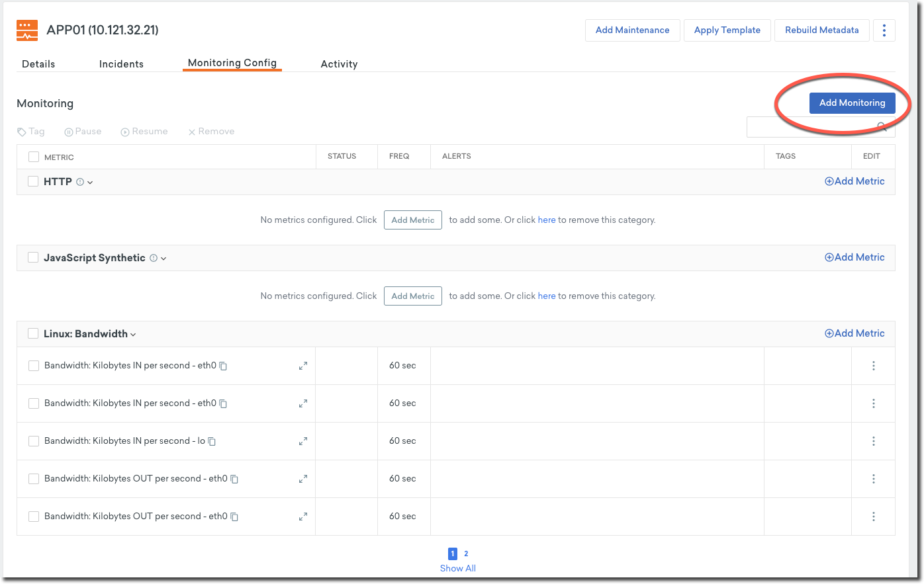Image resolution: width=924 pixels, height=584 pixels.
Task: Click the Add Monitoring button
Action: [852, 103]
